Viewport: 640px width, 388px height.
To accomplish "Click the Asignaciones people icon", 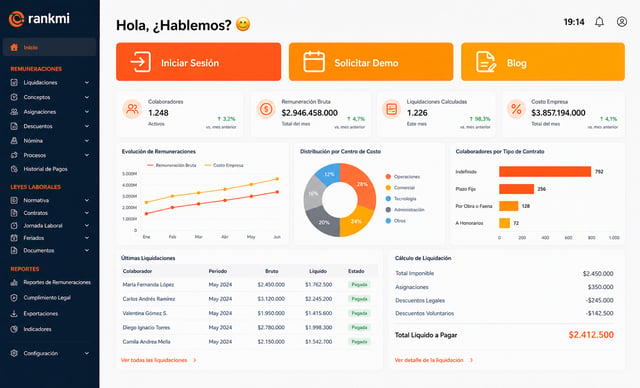I will tap(14, 112).
